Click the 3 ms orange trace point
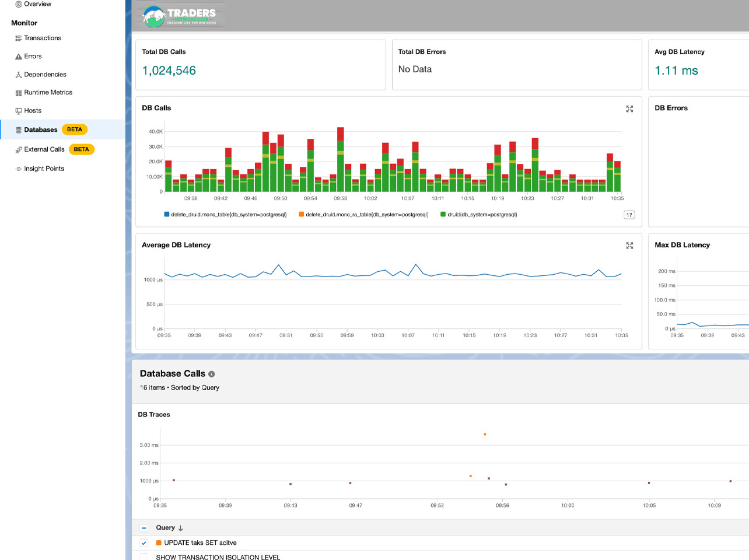The width and height of the screenshot is (749, 560). [485, 435]
